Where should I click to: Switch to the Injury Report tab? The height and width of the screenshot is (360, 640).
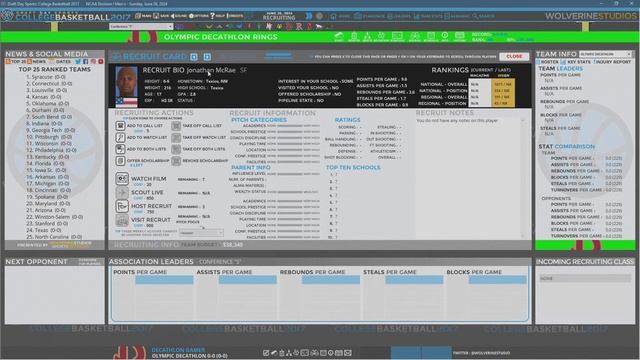pyautogui.click(x=612, y=62)
